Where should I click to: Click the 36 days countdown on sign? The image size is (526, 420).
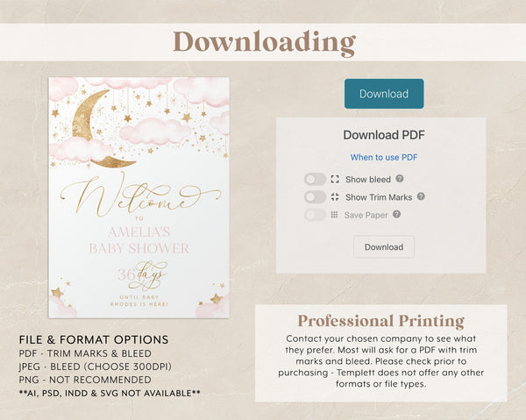[x=141, y=274]
